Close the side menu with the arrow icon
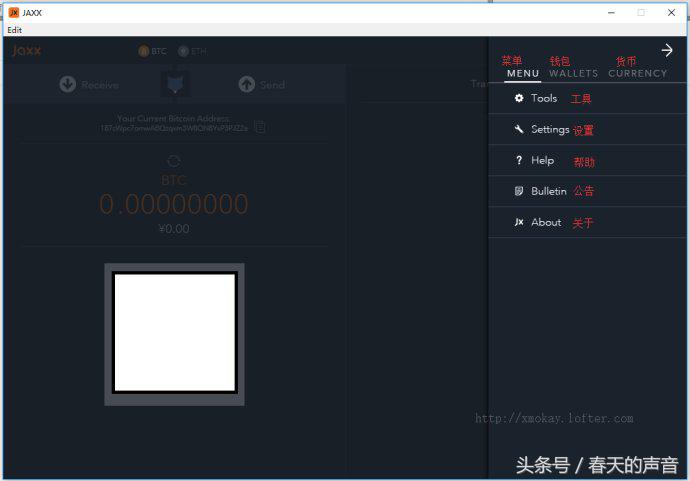The image size is (690, 481). click(667, 50)
